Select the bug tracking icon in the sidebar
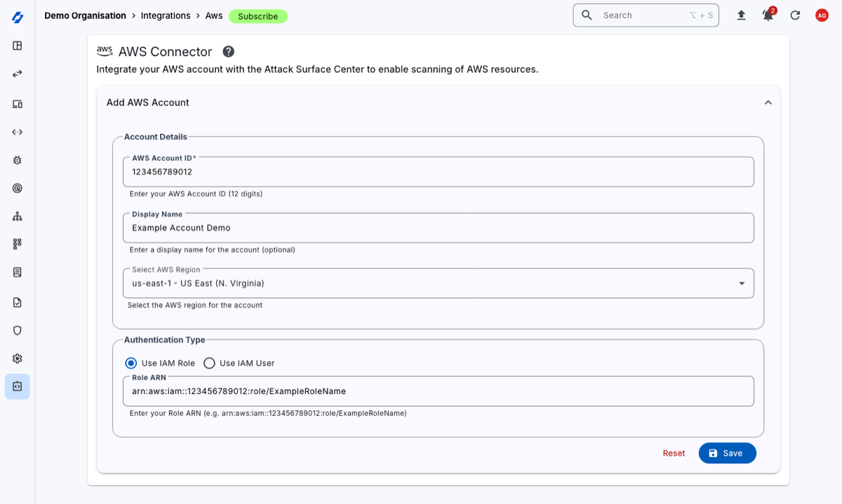This screenshot has width=842, height=504. (x=17, y=160)
